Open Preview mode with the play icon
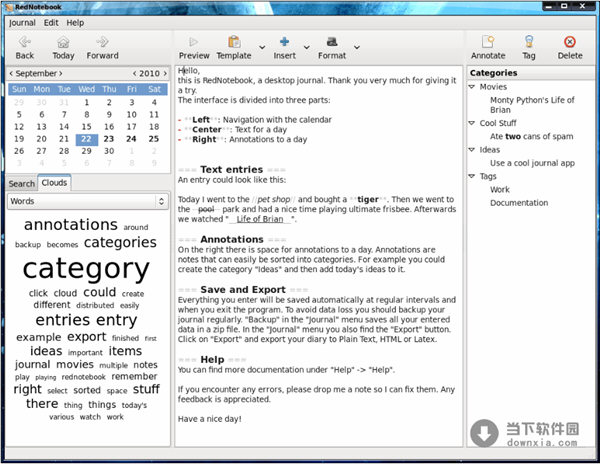The height and width of the screenshot is (464, 600). click(x=194, y=42)
